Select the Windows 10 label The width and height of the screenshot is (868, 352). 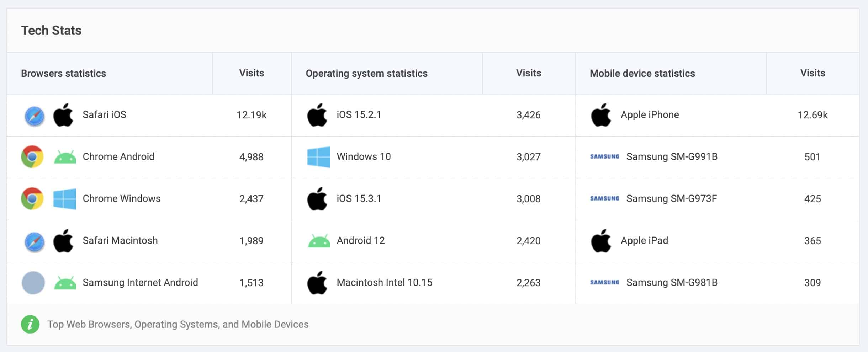(x=364, y=157)
